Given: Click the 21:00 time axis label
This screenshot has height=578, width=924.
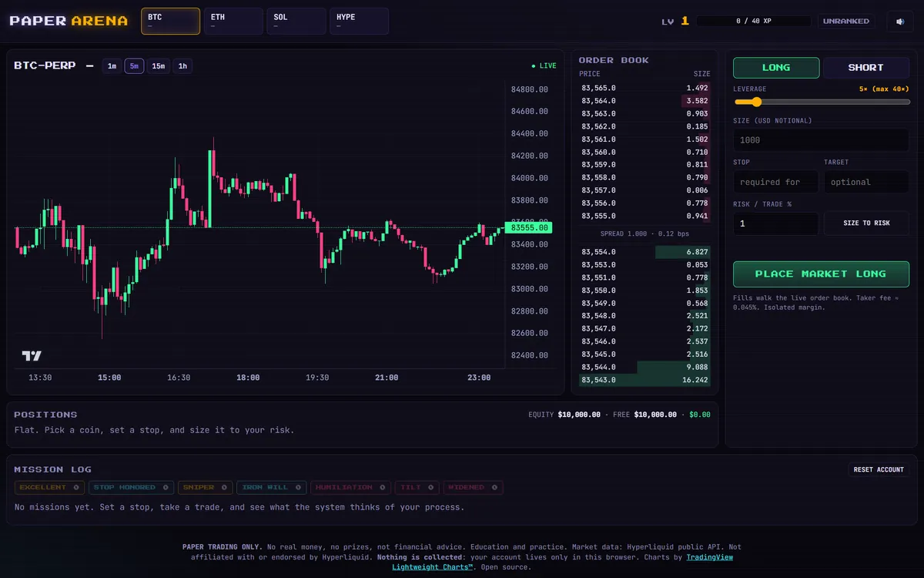Looking at the screenshot, I should [387, 378].
